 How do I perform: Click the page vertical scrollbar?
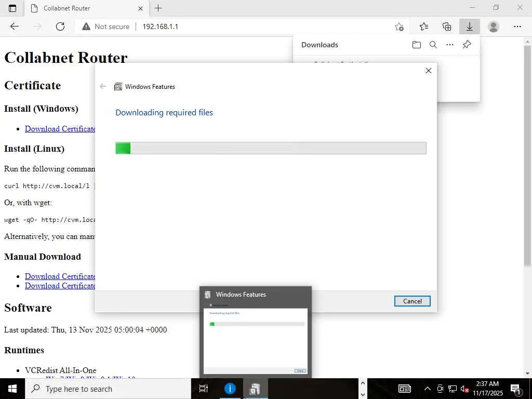click(x=527, y=156)
